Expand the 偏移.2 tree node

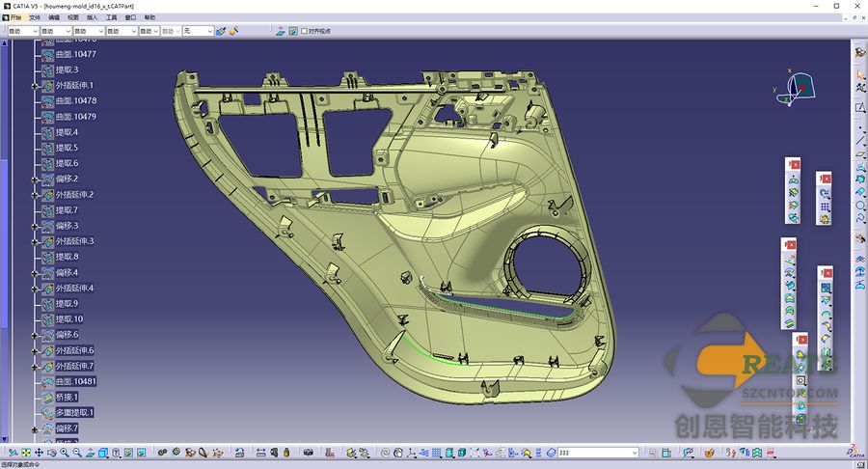(x=35, y=179)
